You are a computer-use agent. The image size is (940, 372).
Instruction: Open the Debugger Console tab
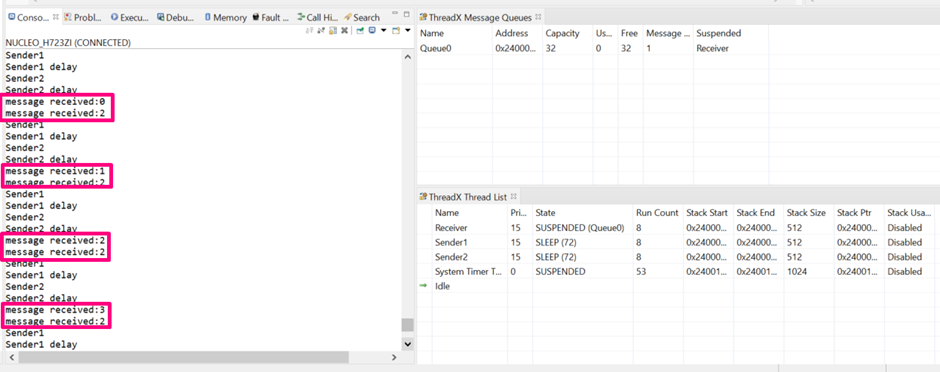coord(176,17)
